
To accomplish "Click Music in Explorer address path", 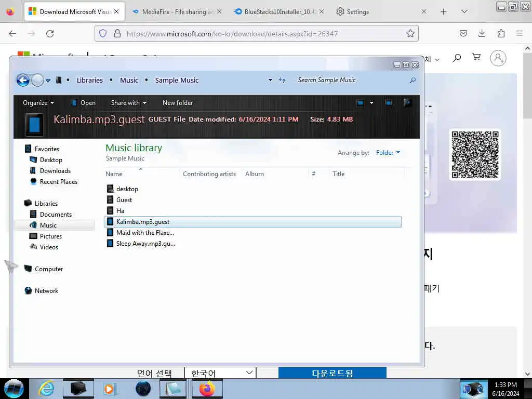I will pos(129,81).
